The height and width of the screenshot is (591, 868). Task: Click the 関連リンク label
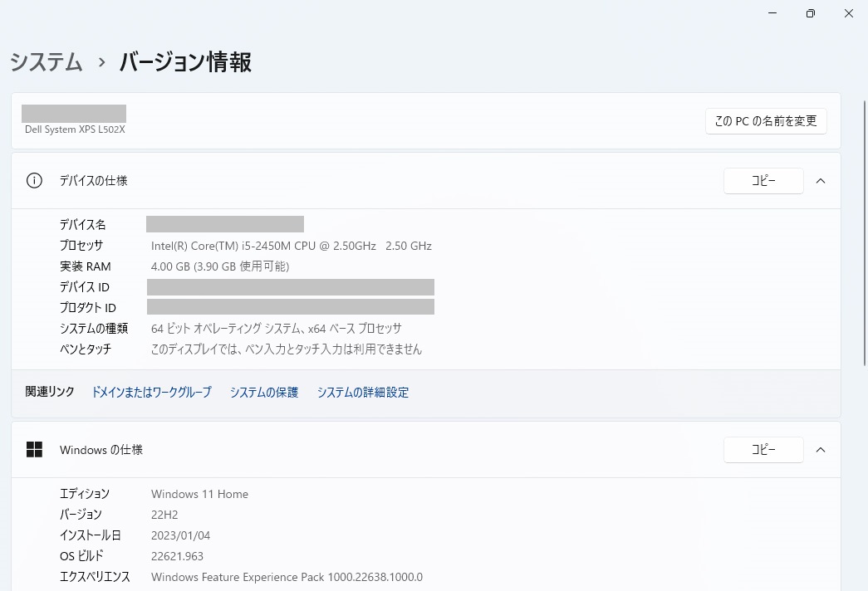pos(50,392)
